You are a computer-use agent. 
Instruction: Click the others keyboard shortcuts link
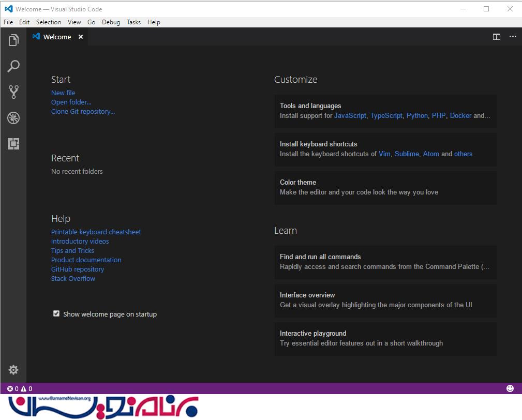point(463,154)
